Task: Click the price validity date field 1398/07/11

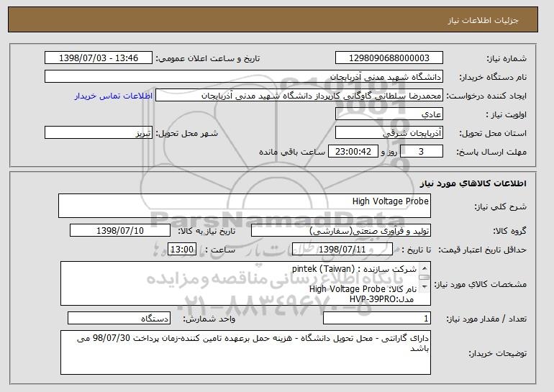Action: coord(342,250)
